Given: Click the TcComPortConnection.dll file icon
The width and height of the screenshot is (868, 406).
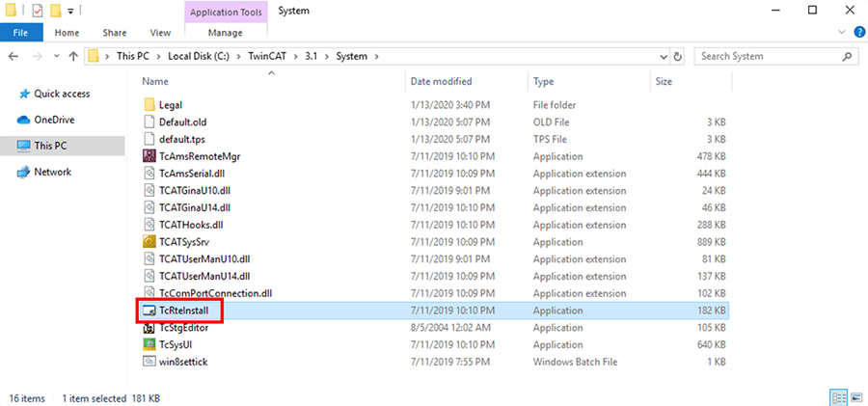Looking at the screenshot, I should (149, 293).
